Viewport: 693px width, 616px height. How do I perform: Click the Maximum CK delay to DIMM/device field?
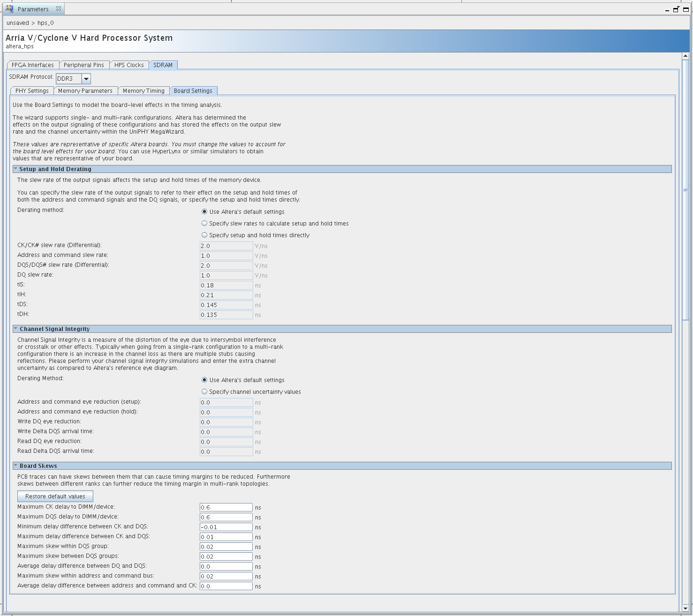(226, 507)
